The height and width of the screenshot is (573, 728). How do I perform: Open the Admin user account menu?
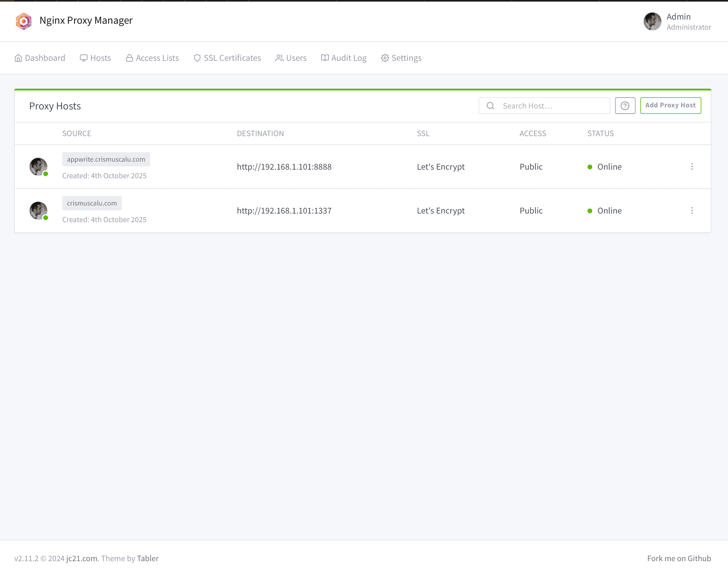pos(677,21)
